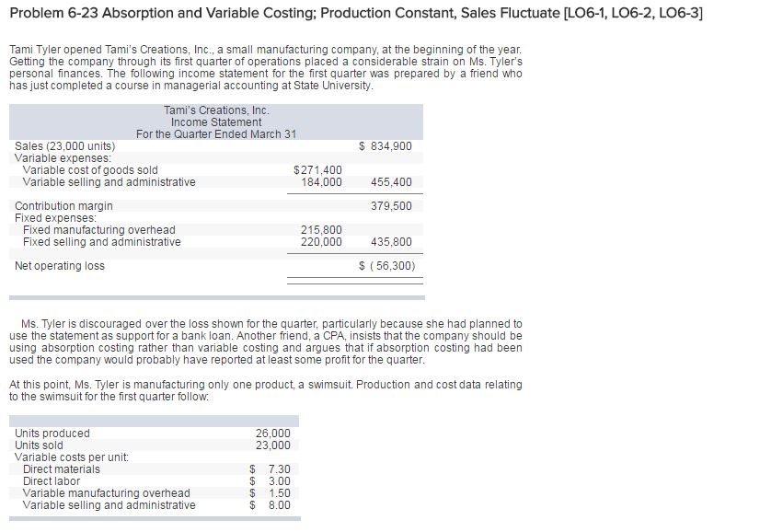Select the Variable cost of goods sold label
The width and height of the screenshot is (760, 532).
(90, 170)
